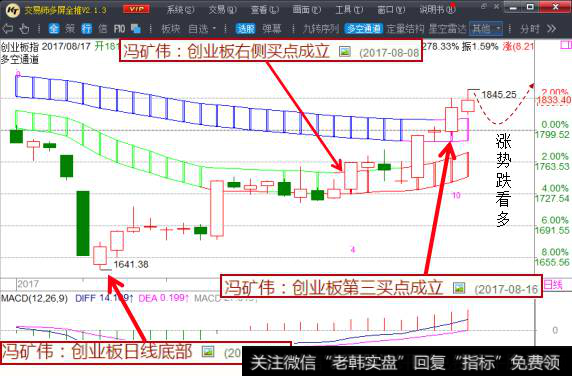Click the red VIP badge

[136, 9]
